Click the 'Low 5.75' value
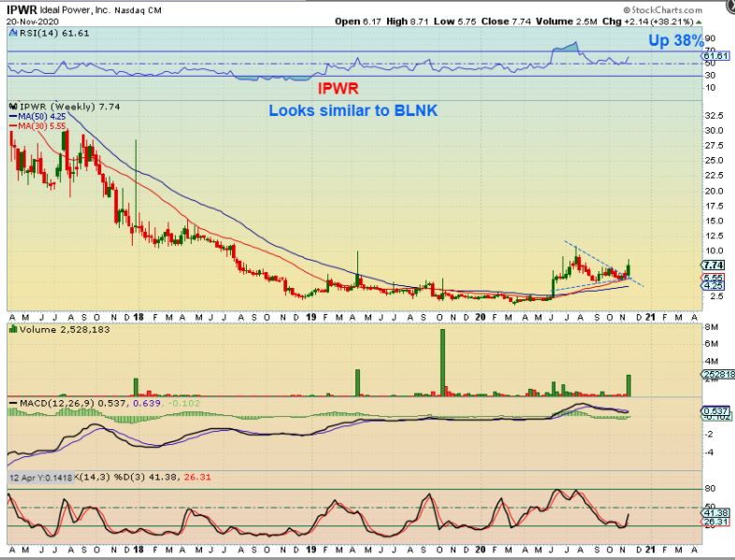This screenshot has width=735, height=560. [x=455, y=22]
